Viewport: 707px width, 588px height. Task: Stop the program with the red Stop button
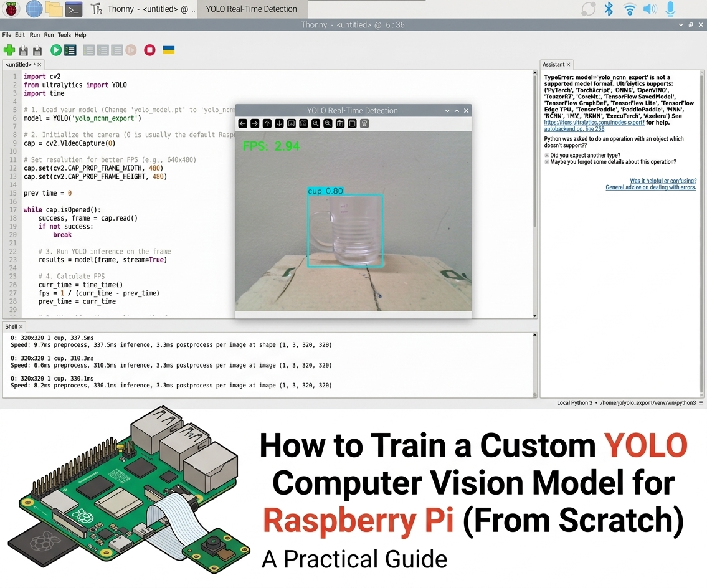[x=149, y=50]
